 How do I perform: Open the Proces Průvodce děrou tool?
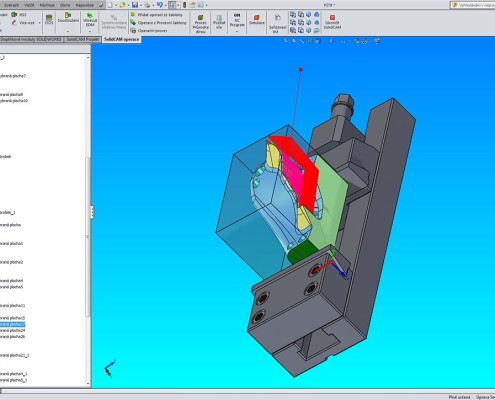201,23
